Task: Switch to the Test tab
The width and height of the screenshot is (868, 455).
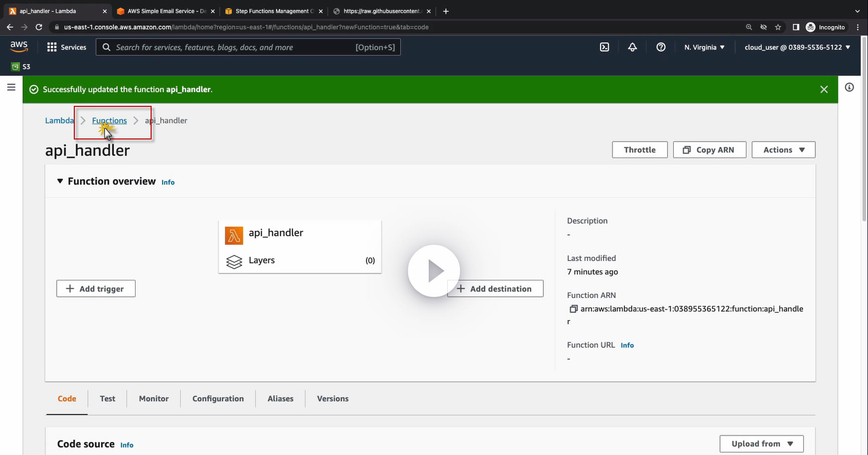Action: pos(107,399)
